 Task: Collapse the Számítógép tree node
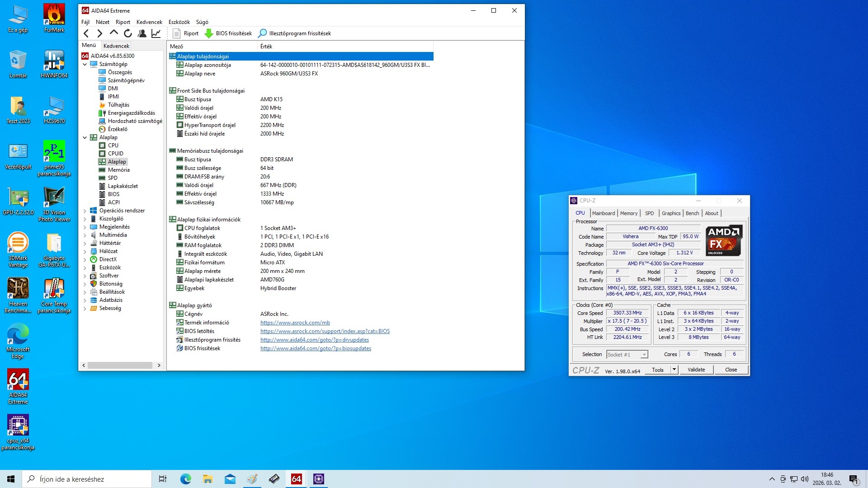point(85,64)
